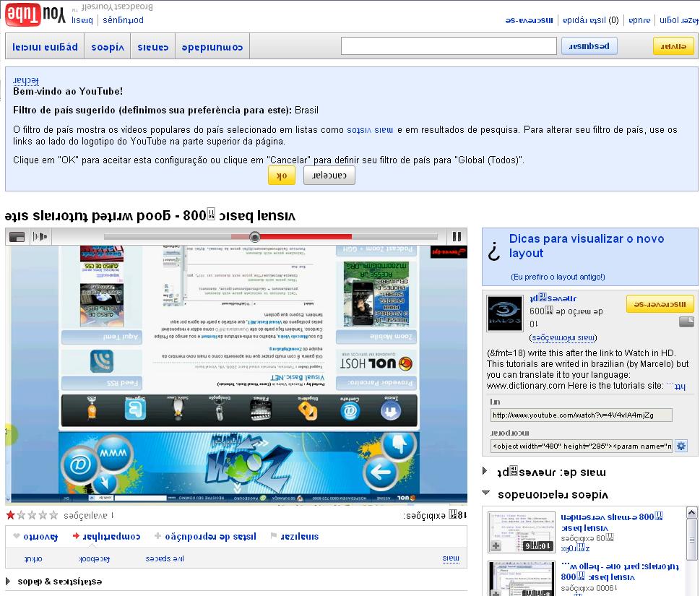Click the video url field
The width and height of the screenshot is (700, 596).
click(581, 415)
